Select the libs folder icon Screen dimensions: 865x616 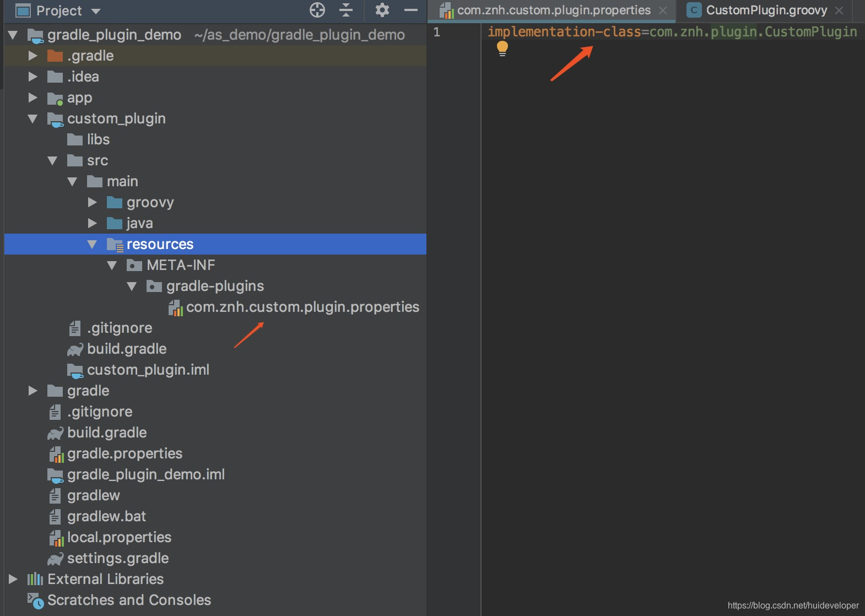pyautogui.click(x=75, y=139)
